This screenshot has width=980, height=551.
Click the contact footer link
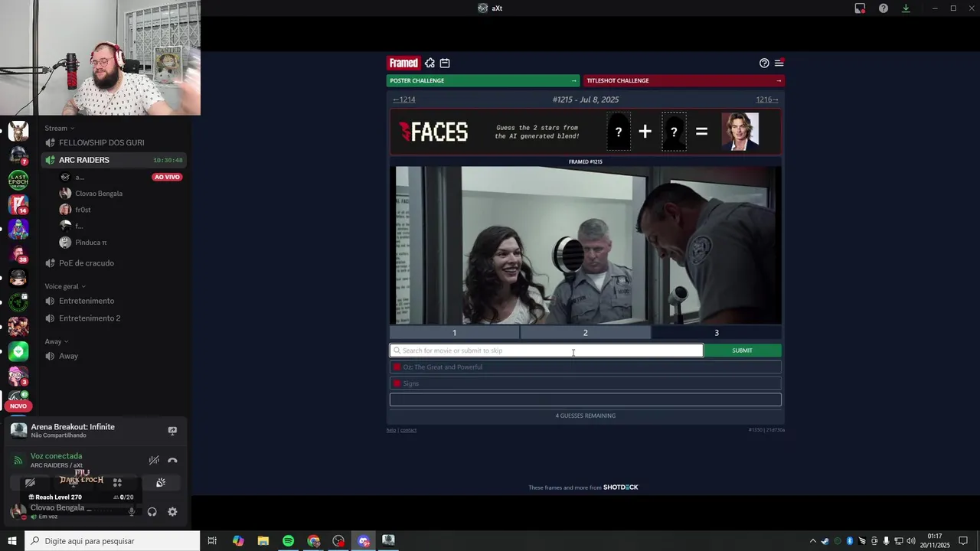pos(408,430)
